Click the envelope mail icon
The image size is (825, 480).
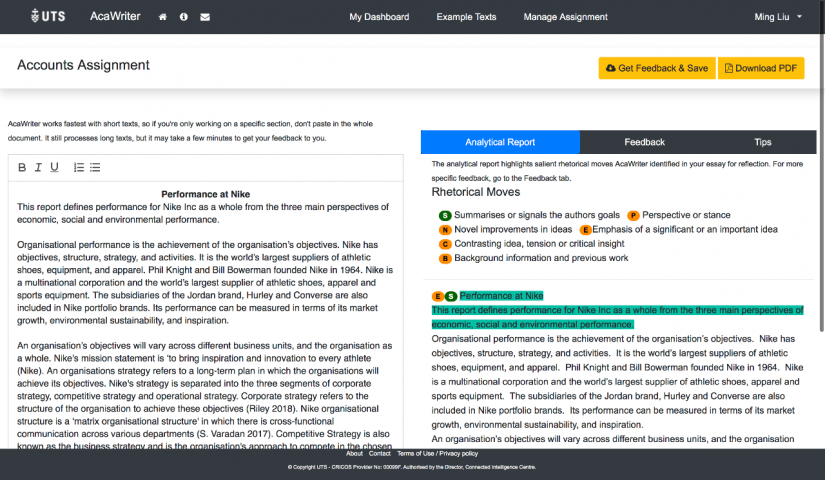click(x=205, y=17)
